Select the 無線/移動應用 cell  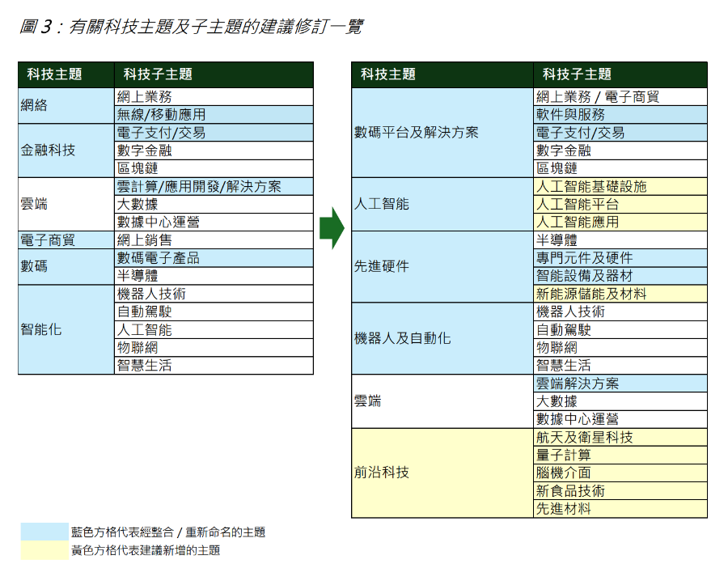pyautogui.click(x=214, y=115)
